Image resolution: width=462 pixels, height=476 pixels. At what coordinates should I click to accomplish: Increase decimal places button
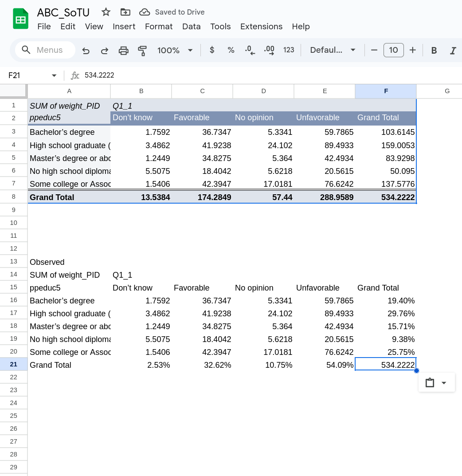click(269, 50)
